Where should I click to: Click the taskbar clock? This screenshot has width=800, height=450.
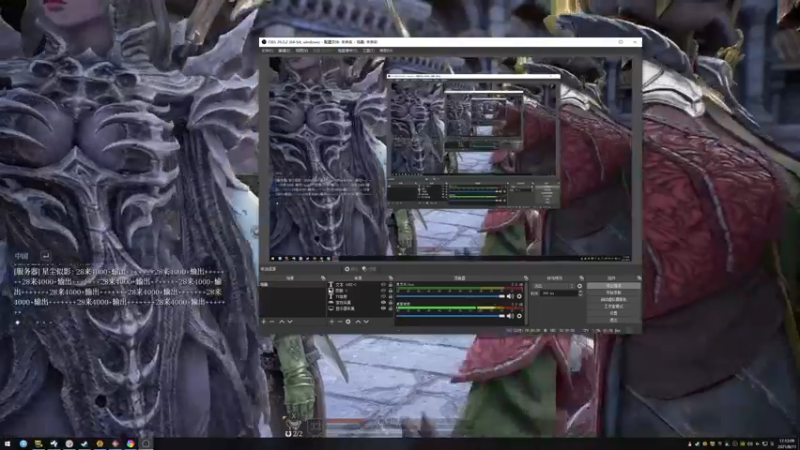(x=787, y=443)
